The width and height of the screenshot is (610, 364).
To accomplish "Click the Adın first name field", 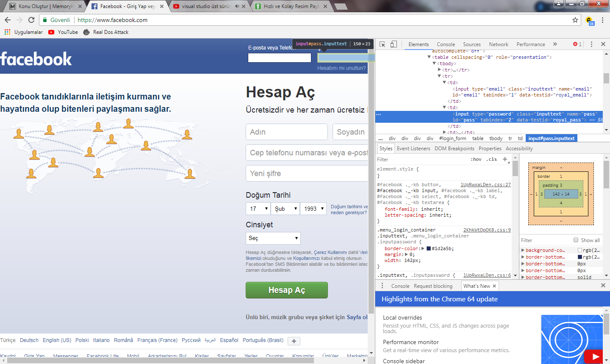I will pos(287,132).
